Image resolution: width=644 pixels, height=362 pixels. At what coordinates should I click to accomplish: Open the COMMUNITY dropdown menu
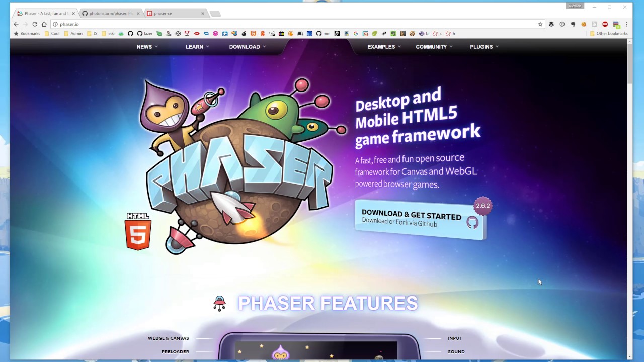click(434, 47)
